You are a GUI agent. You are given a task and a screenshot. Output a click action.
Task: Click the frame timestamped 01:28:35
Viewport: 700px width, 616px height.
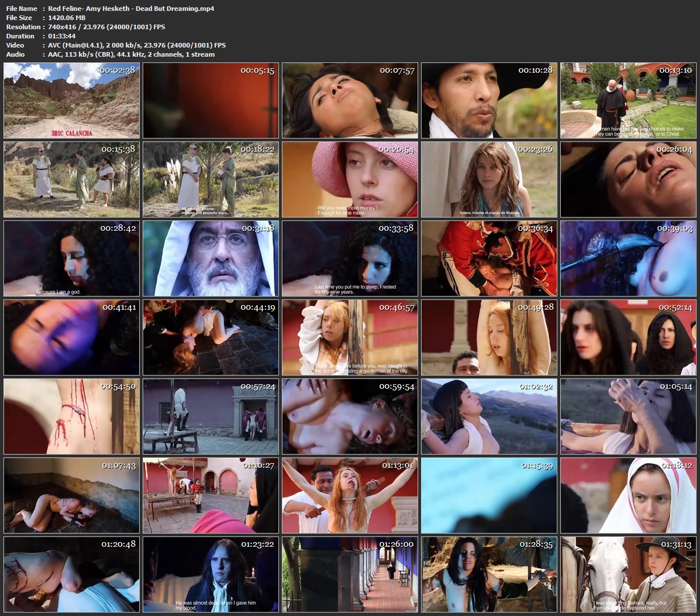(489, 575)
